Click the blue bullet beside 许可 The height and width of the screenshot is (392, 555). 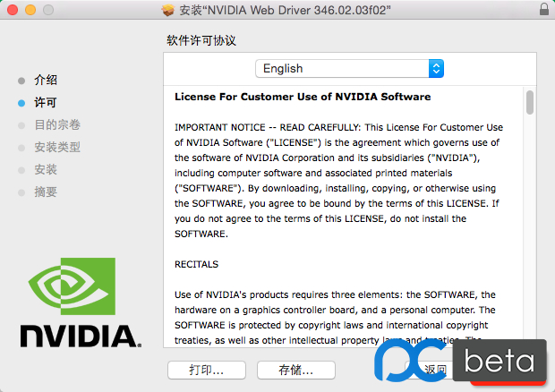pyautogui.click(x=21, y=103)
